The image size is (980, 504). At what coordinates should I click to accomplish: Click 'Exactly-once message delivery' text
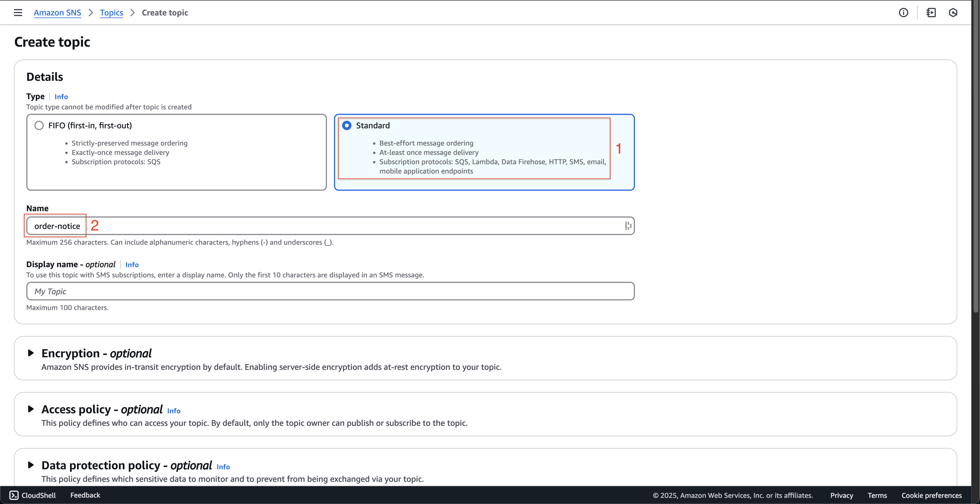[x=120, y=152]
